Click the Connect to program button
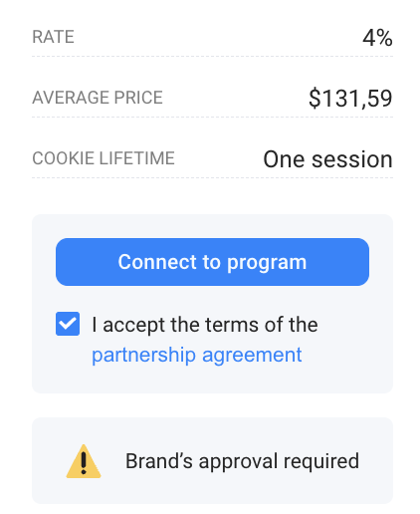Image resolution: width=420 pixels, height=514 pixels. (212, 262)
